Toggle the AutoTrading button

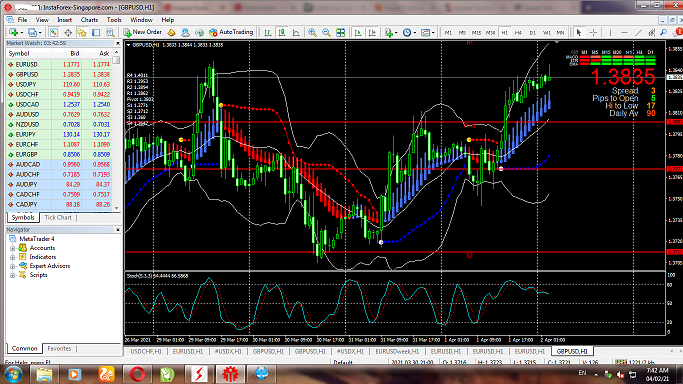pos(231,32)
